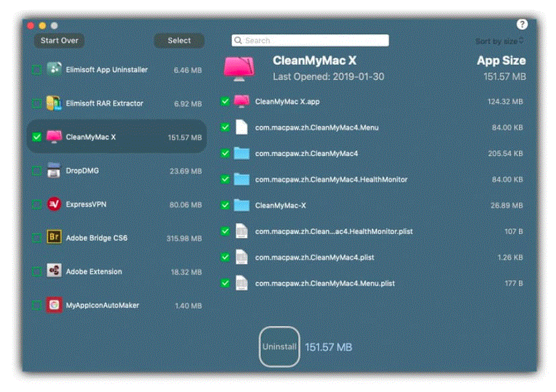Screen dimensions: 556x392
Task: Select the Elimisoft App Uninstaller row name
Action: point(107,70)
